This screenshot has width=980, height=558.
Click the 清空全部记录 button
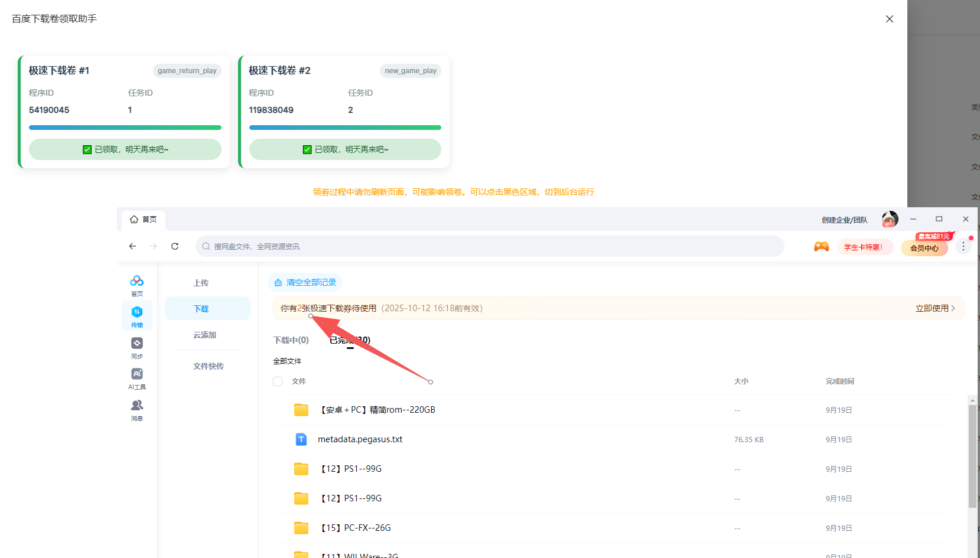point(305,282)
